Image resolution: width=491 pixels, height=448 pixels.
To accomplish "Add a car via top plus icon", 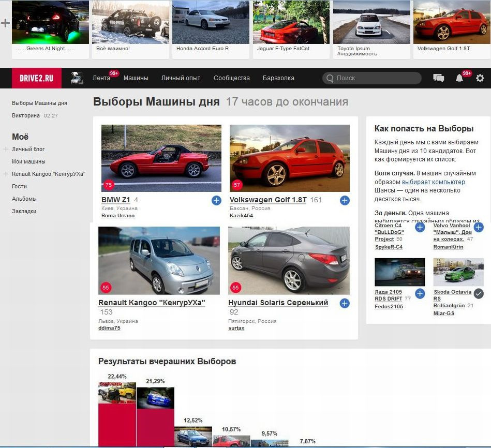I will [x=5, y=23].
